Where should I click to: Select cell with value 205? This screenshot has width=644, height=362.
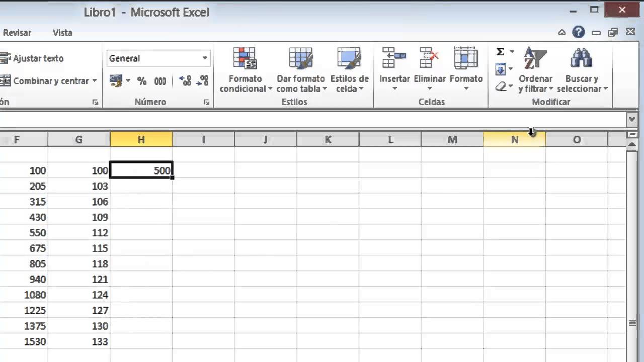click(x=24, y=186)
